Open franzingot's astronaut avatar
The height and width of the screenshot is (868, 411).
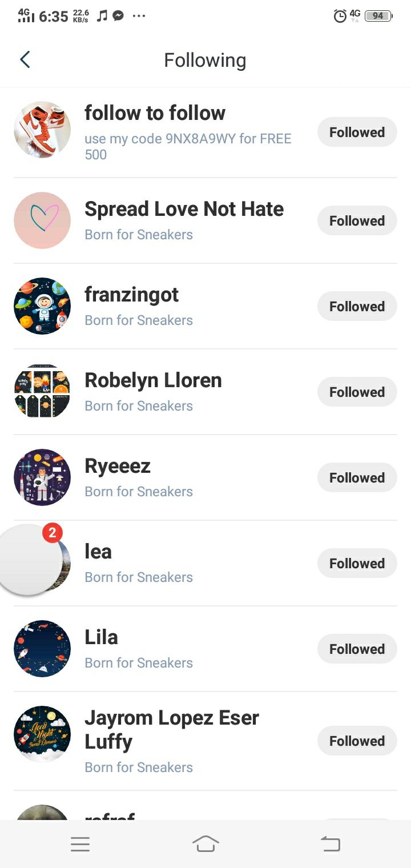click(x=42, y=306)
